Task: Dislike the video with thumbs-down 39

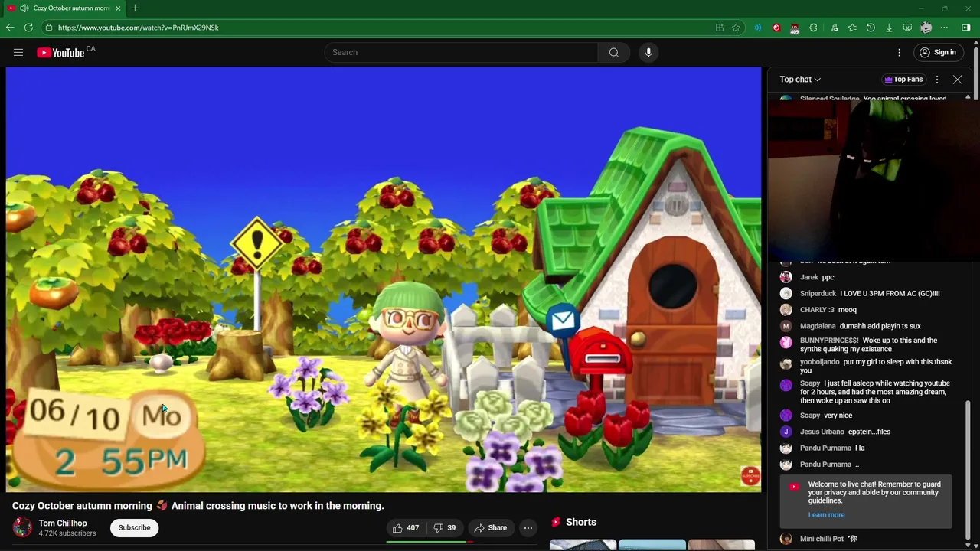Action: coord(445,527)
